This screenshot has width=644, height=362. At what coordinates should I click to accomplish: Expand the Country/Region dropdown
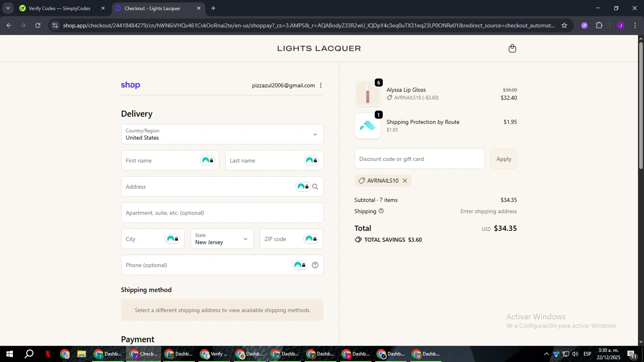pos(222,134)
